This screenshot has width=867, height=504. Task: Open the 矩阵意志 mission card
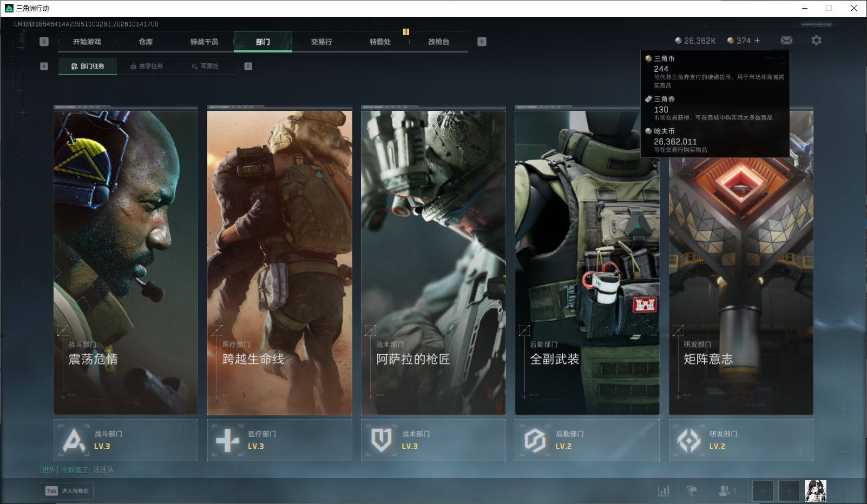pyautogui.click(x=741, y=260)
